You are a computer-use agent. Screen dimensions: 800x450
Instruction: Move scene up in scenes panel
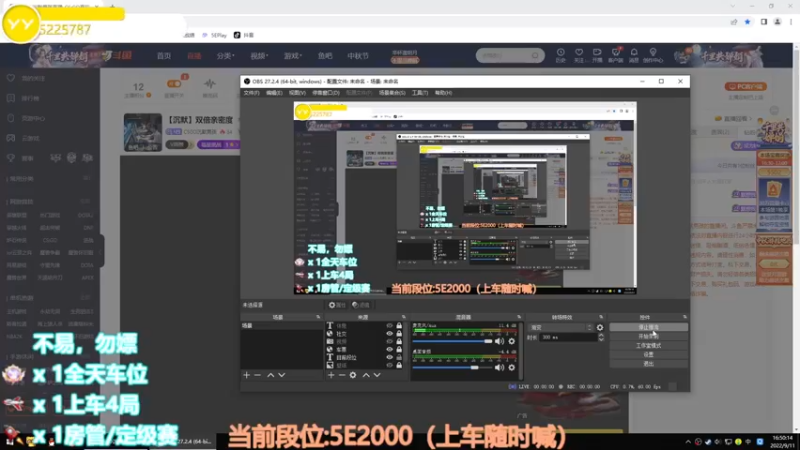pos(270,375)
